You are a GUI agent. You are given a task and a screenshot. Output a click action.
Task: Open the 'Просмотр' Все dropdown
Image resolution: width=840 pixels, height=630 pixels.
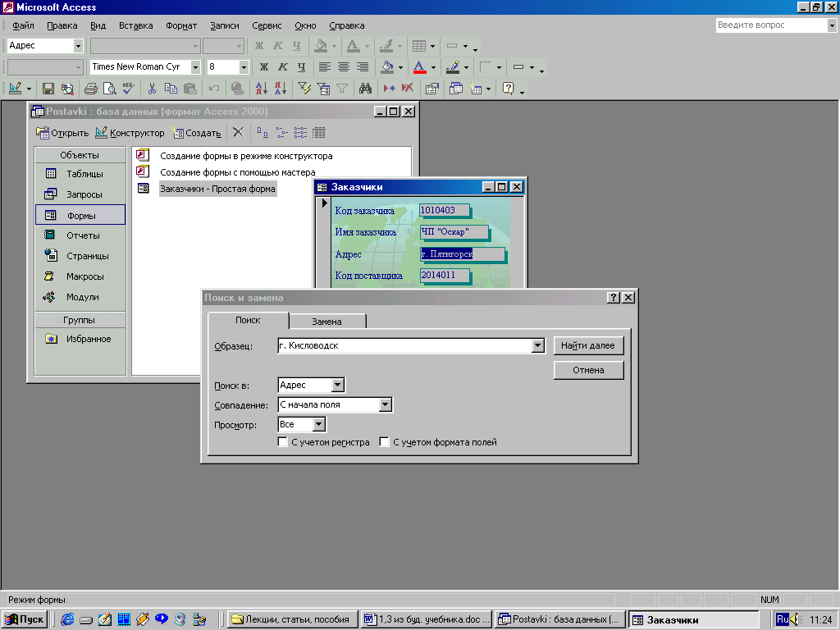click(x=319, y=424)
